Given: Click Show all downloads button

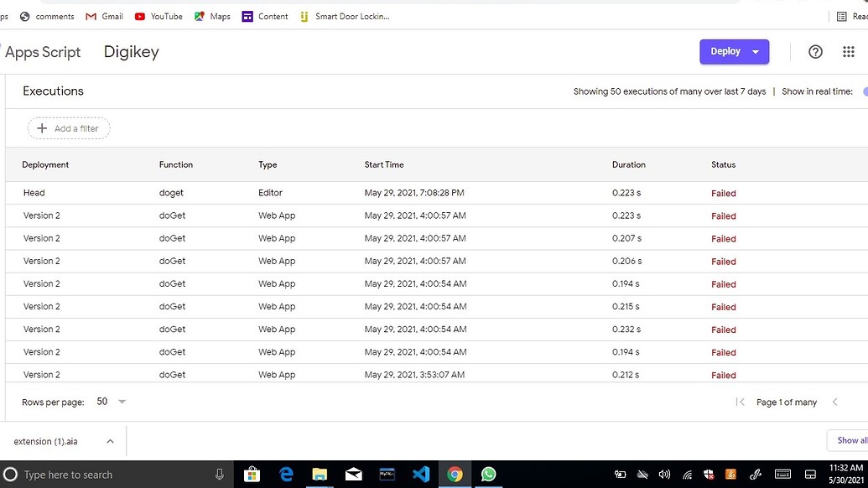Looking at the screenshot, I should point(848,440).
